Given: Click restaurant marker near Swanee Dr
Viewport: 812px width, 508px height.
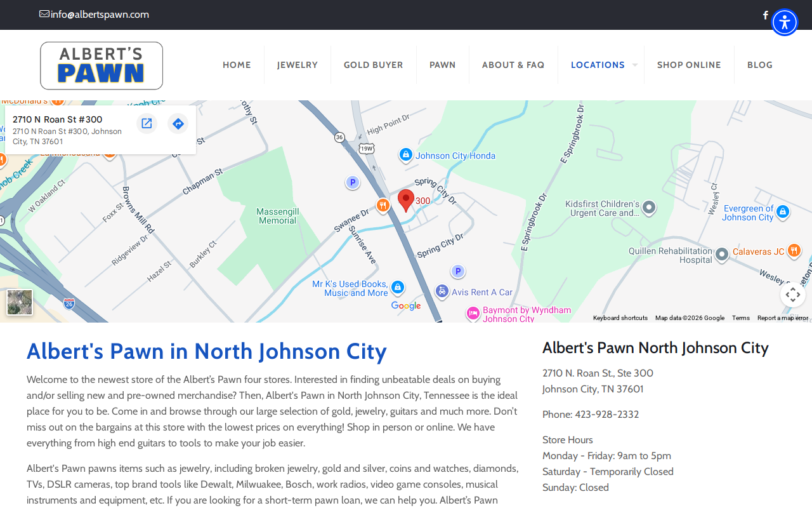Looking at the screenshot, I should pos(383,205).
